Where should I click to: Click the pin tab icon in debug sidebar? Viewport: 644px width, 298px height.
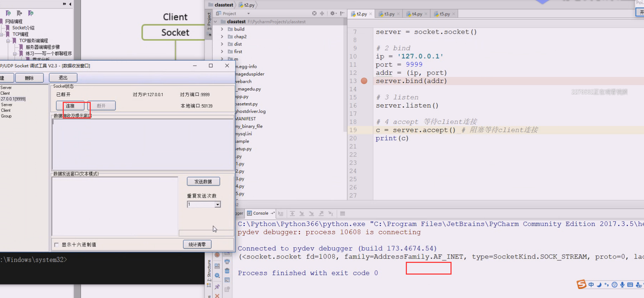point(217,287)
